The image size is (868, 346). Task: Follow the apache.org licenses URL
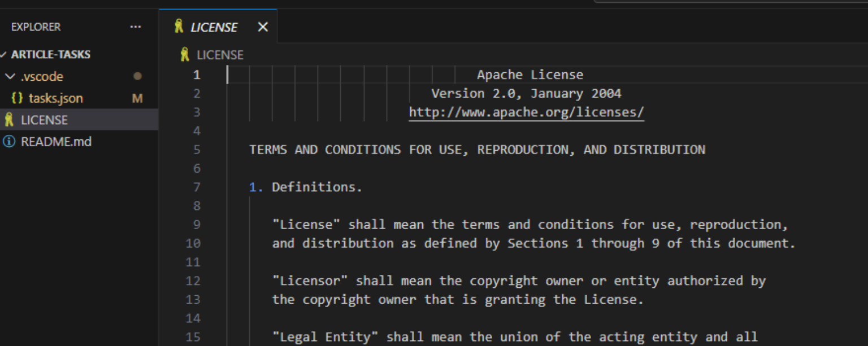(526, 112)
